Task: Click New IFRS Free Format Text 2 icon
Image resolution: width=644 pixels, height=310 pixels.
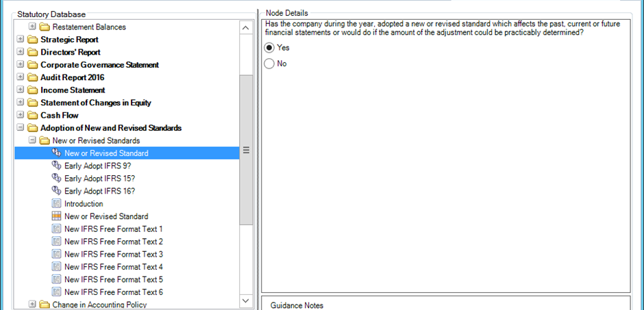Action: point(56,242)
